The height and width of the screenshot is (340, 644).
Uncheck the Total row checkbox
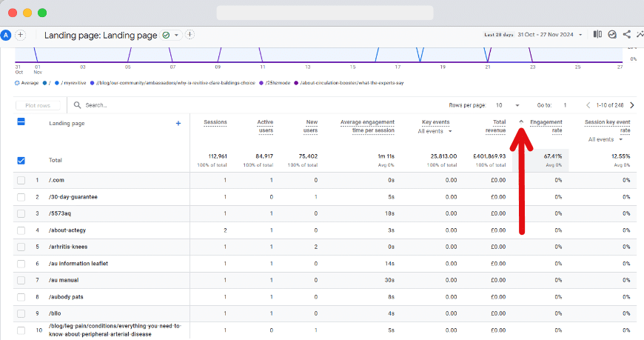[21, 160]
